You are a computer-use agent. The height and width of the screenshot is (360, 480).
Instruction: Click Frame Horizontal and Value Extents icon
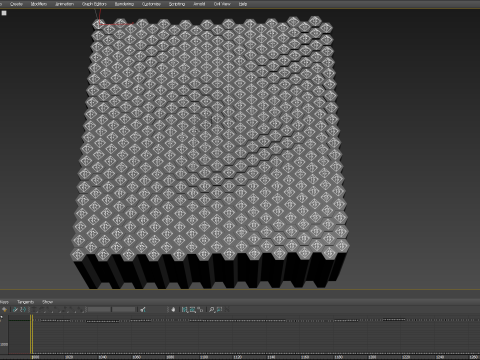(x=200, y=310)
